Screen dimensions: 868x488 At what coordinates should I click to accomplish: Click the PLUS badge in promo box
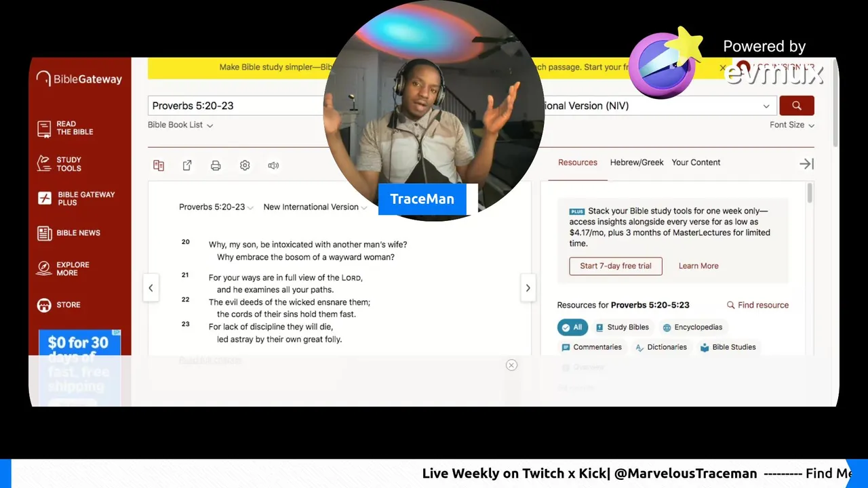pos(577,211)
